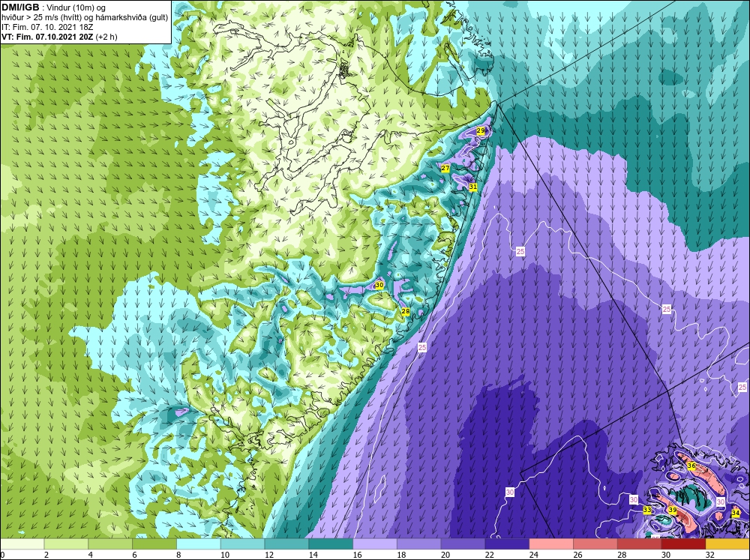Click the yellow gust label 36

point(691,466)
